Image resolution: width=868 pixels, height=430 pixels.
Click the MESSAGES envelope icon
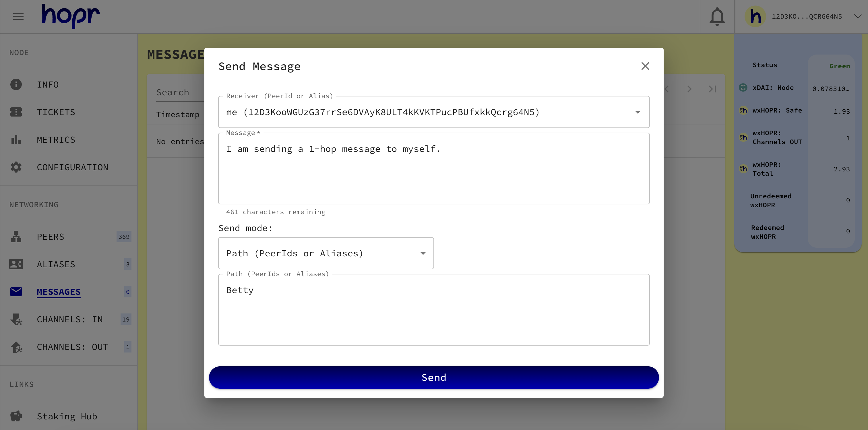(16, 292)
